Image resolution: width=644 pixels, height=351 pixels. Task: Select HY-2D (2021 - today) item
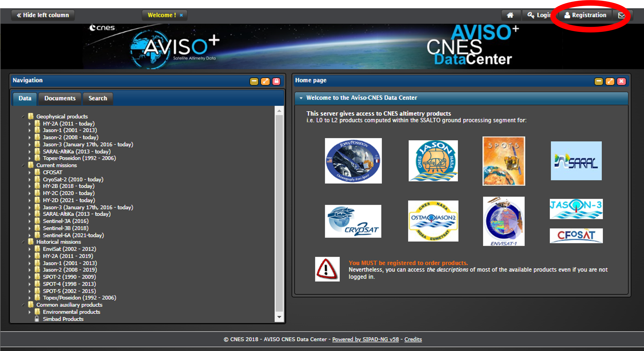coord(69,200)
